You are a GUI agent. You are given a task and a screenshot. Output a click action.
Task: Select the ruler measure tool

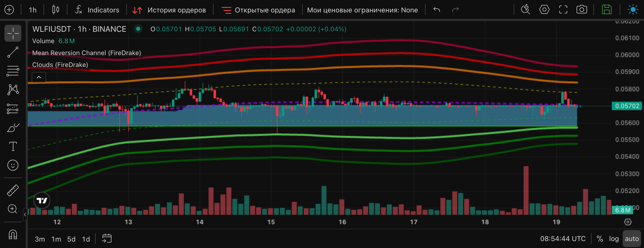click(x=13, y=190)
